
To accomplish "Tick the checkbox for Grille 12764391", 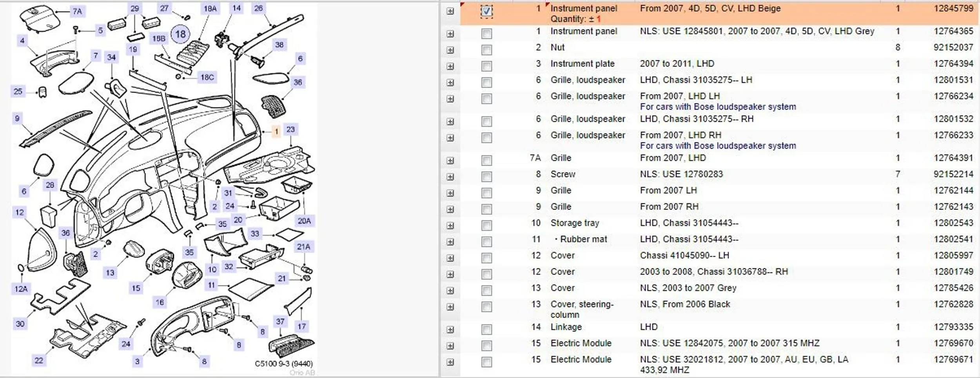I will pyautogui.click(x=486, y=161).
